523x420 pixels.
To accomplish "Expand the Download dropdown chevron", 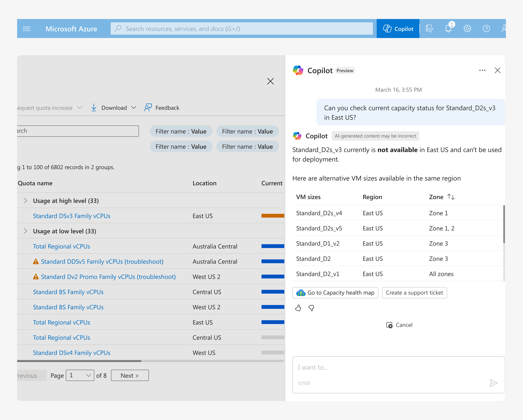I will click(134, 107).
